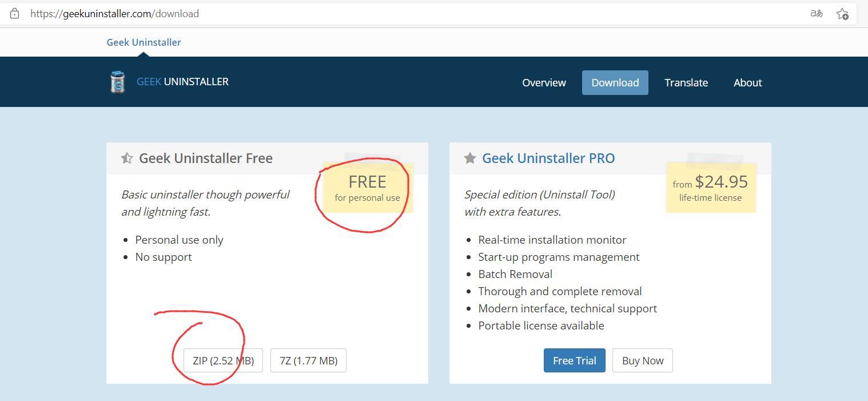Select 'Real-time installation monitor' text
The width and height of the screenshot is (868, 401).
pyautogui.click(x=552, y=240)
